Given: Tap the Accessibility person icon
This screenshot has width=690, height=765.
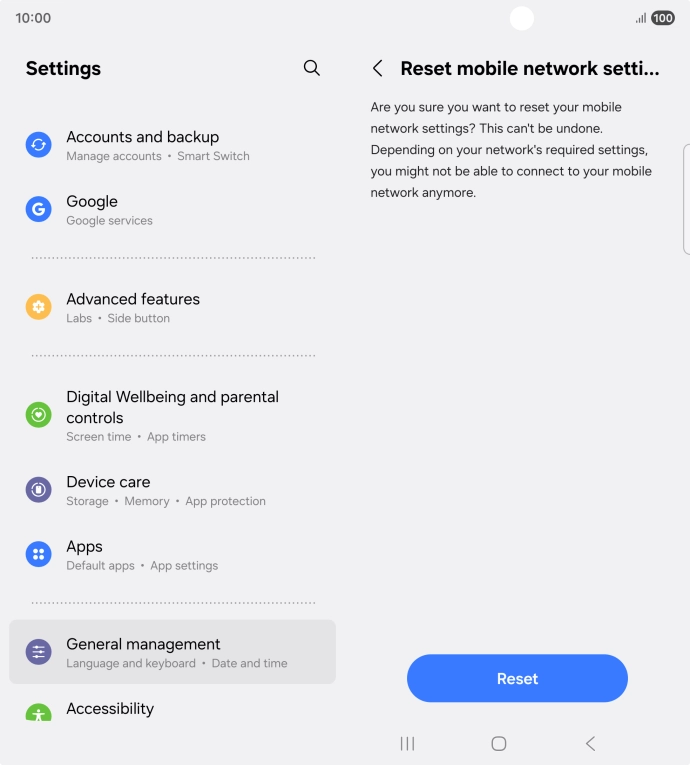Looking at the screenshot, I should point(39,712).
